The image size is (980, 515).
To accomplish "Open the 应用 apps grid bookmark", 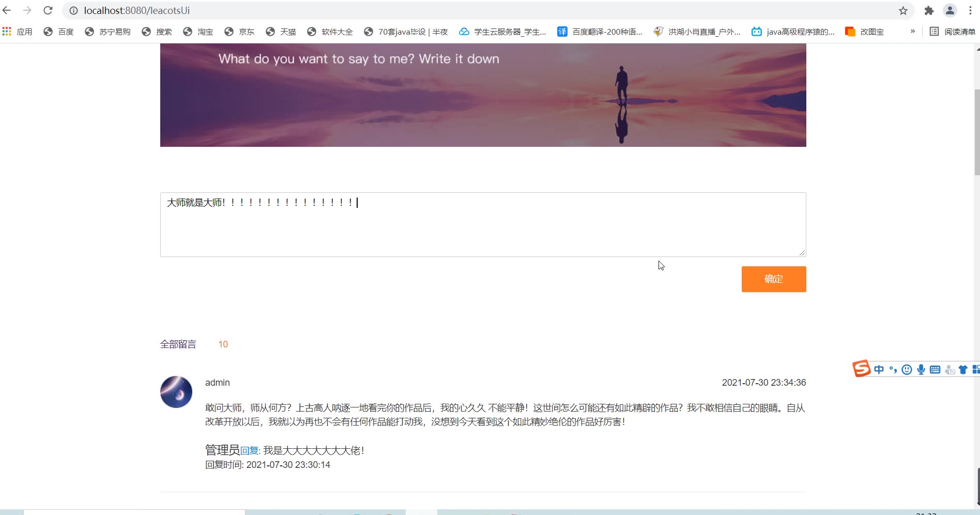I will pos(17,32).
